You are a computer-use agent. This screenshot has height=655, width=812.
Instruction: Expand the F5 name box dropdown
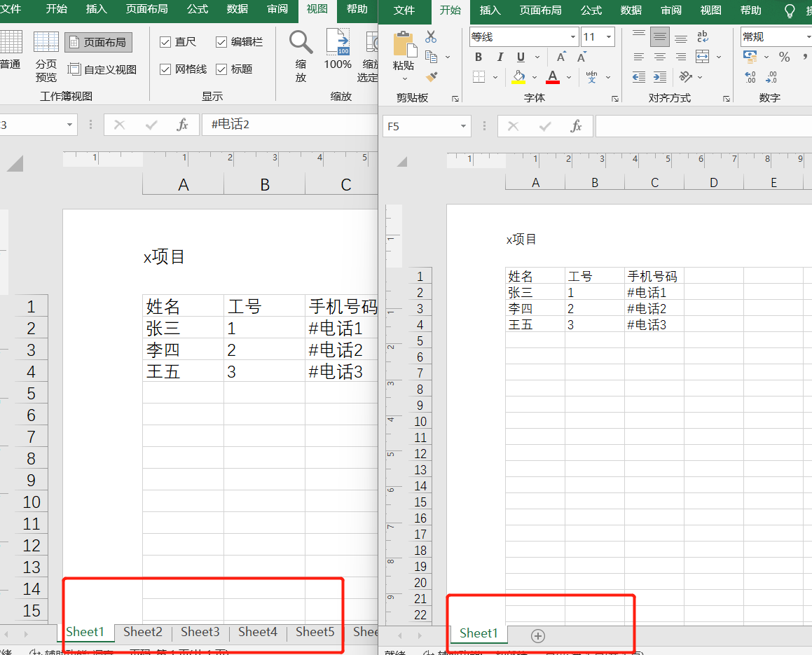pos(463,126)
